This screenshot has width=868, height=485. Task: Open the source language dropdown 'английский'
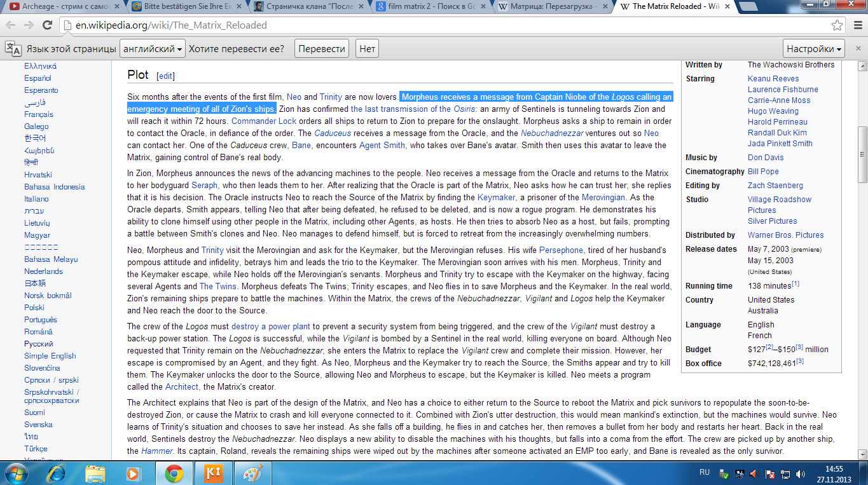(x=153, y=49)
